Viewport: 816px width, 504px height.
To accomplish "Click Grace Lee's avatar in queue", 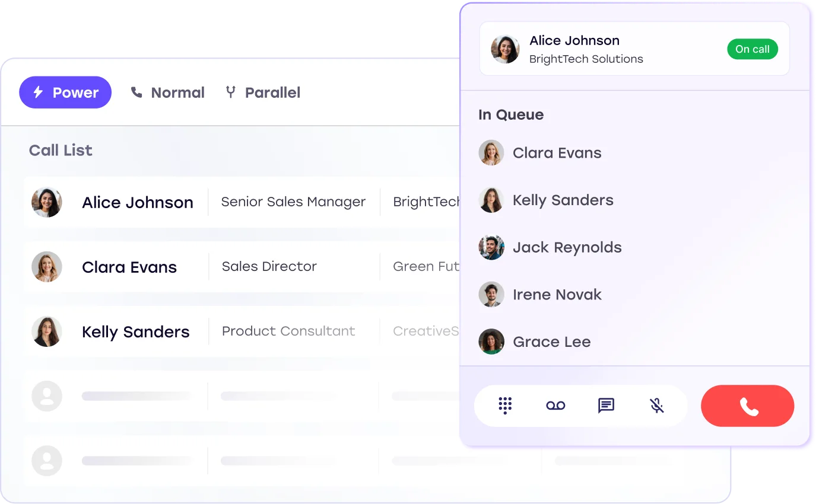I will coord(491,342).
